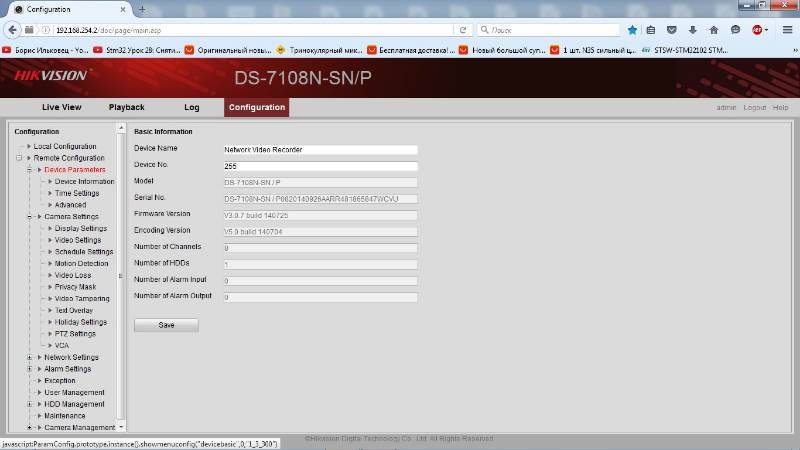
Task: Go to the browser home icon
Action: pos(714,30)
